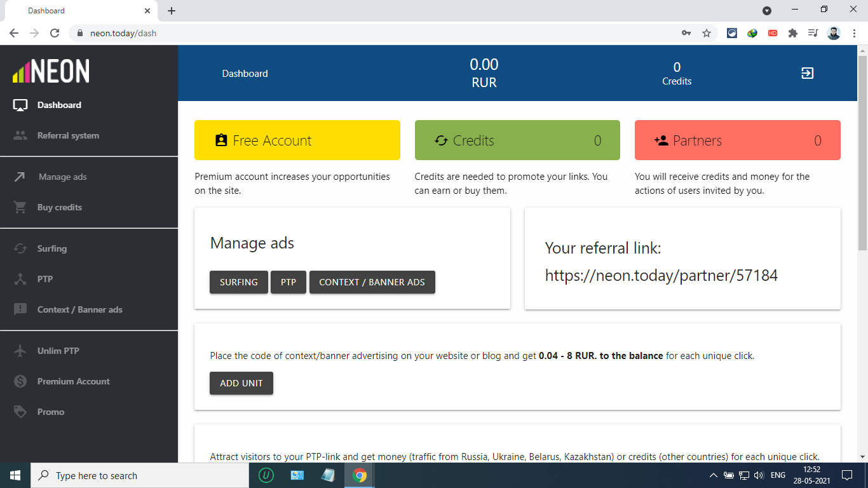Viewport: 868px width, 488px height.
Task: Open the Chrome three-dot menu
Action: (x=854, y=33)
